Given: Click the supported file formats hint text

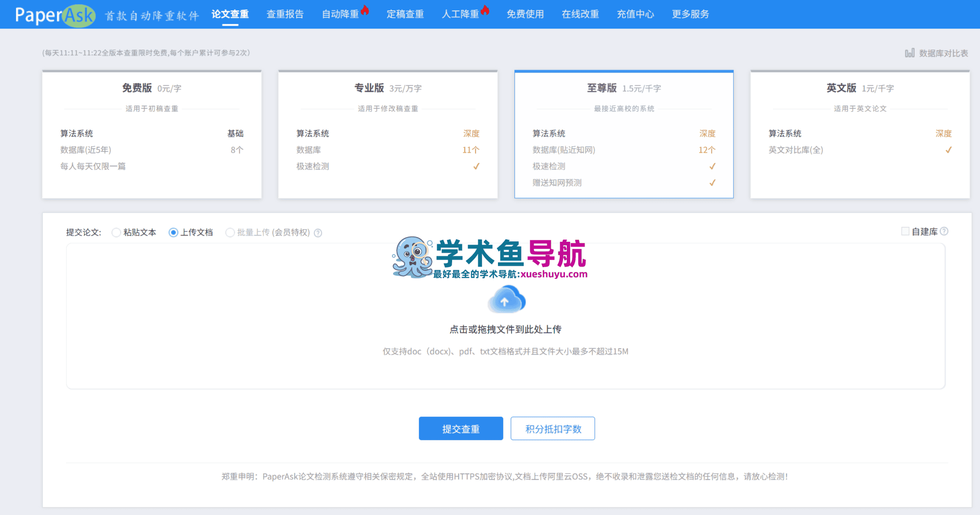Looking at the screenshot, I should [505, 351].
